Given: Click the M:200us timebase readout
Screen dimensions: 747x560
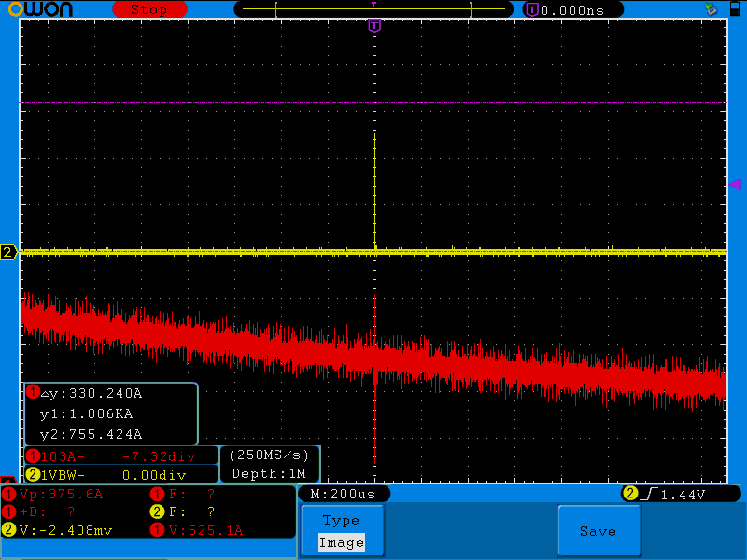Looking at the screenshot, I should point(344,494).
